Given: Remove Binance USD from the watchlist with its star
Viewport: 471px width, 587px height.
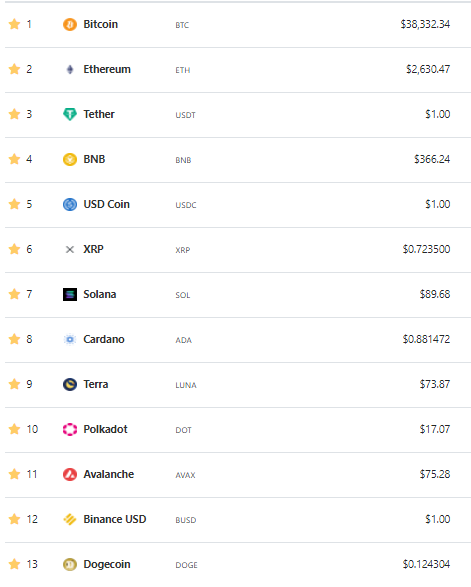Looking at the screenshot, I should coord(14,519).
